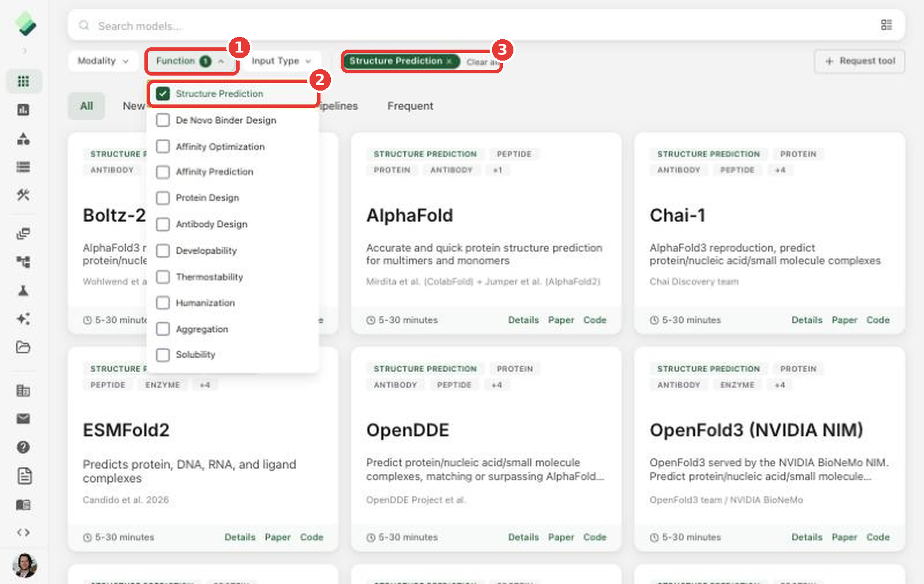Open the hammer and wrench tools icon

[24, 195]
